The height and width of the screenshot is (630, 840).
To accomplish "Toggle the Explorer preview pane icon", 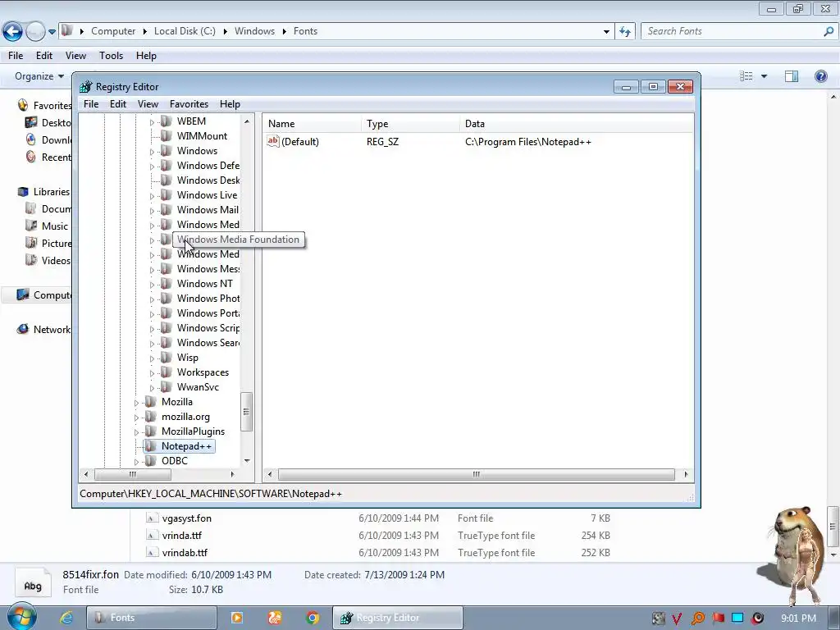I will pos(792,76).
